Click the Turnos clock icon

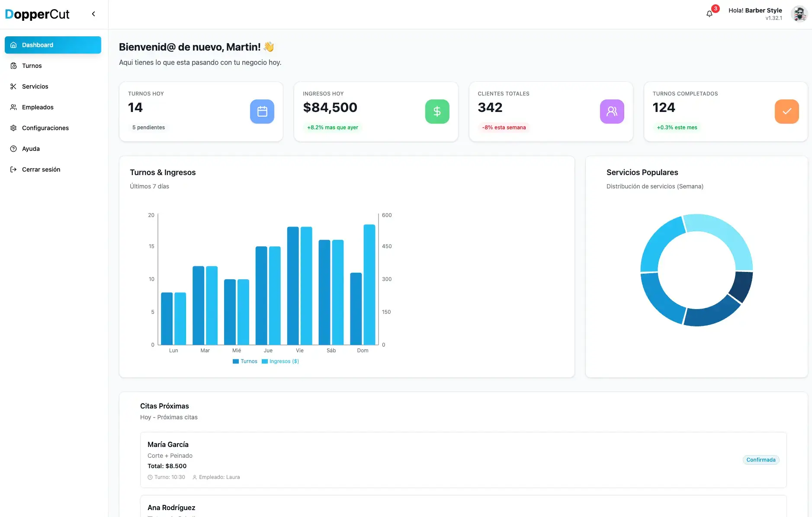tap(13, 66)
